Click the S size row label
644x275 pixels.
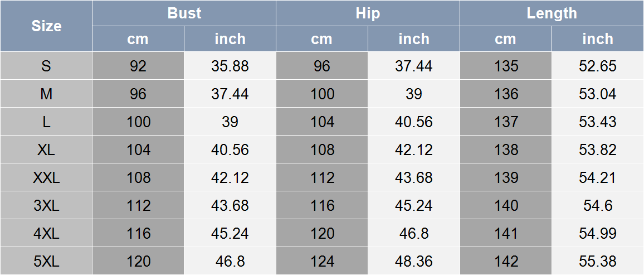coord(46,66)
